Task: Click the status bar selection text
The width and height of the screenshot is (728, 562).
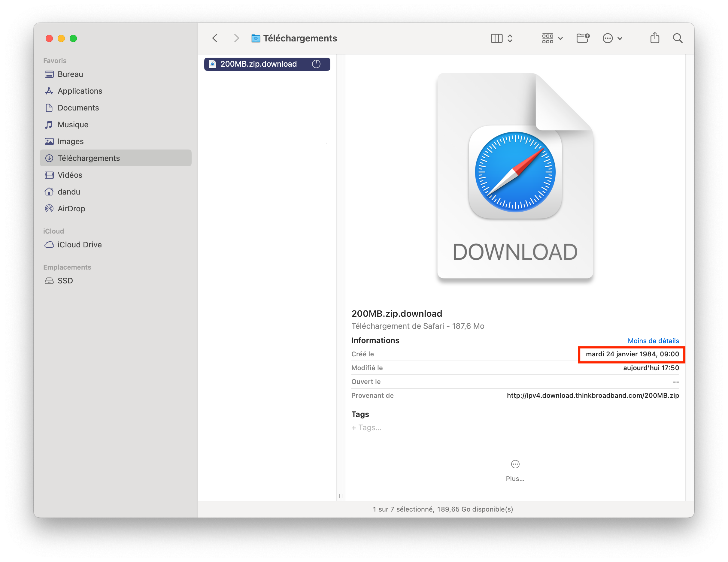Action: [x=443, y=509]
